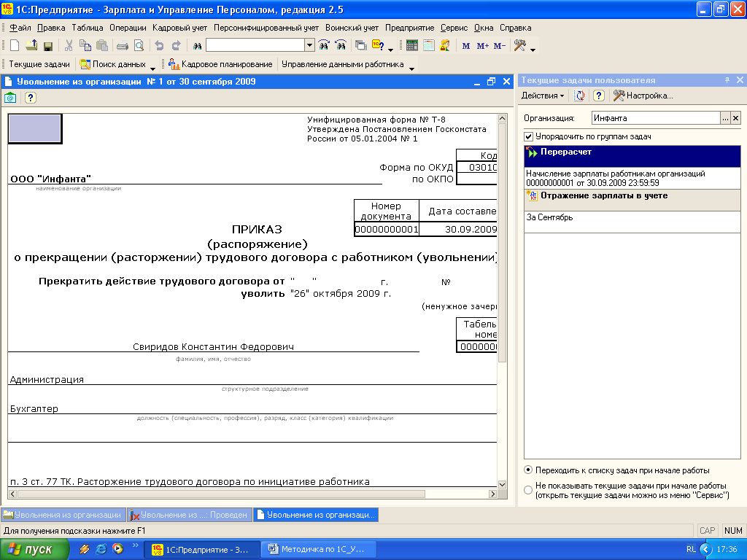Switch to the Увольнения из организации list tab
Viewport: 747px width, 560px height.
click(63, 515)
